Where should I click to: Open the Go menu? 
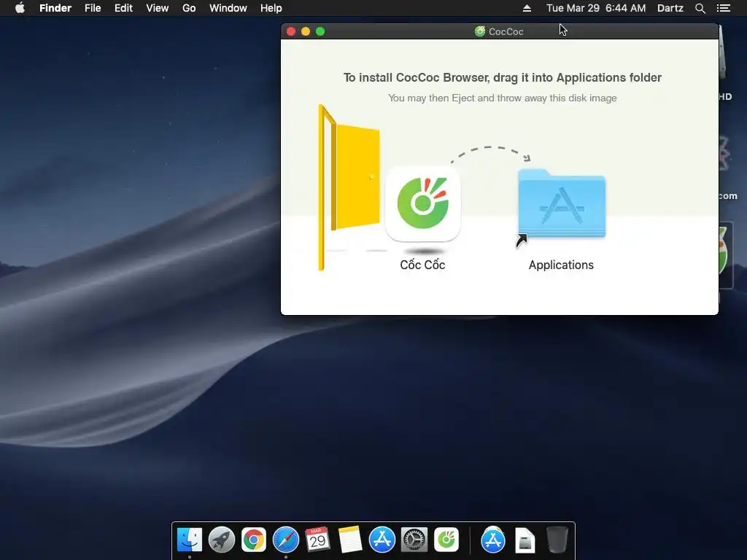189,8
